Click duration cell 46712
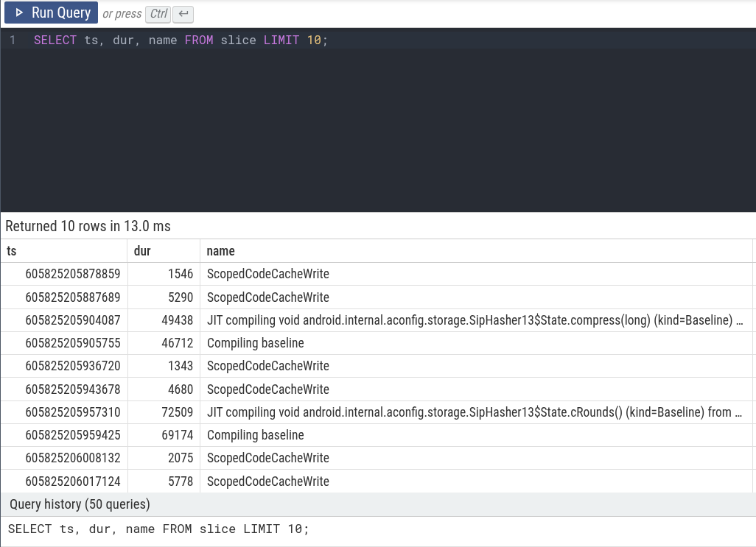The height and width of the screenshot is (547, 756). point(180,343)
